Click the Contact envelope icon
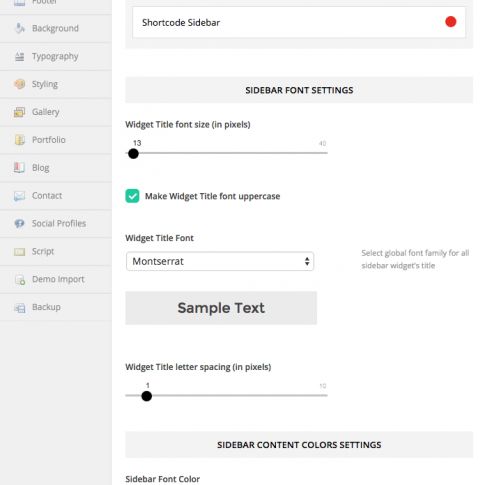Viewport: 485px width, 485px height. [x=19, y=196]
